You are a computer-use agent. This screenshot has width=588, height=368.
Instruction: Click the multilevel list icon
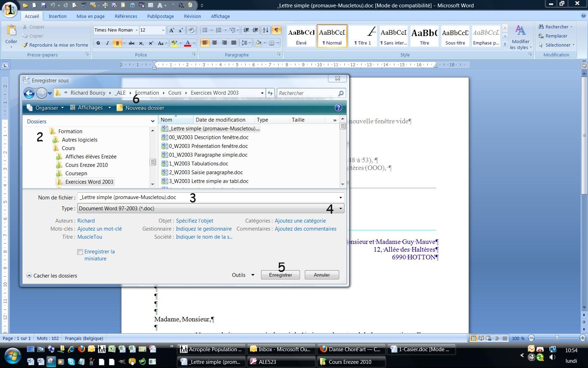pos(233,30)
